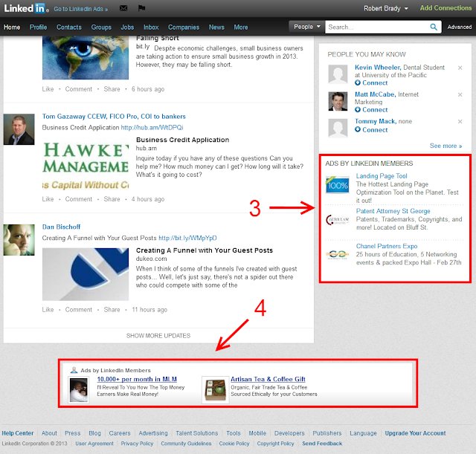Open Advanced search link
Viewport: 476px width, 454px height.
[x=460, y=27]
